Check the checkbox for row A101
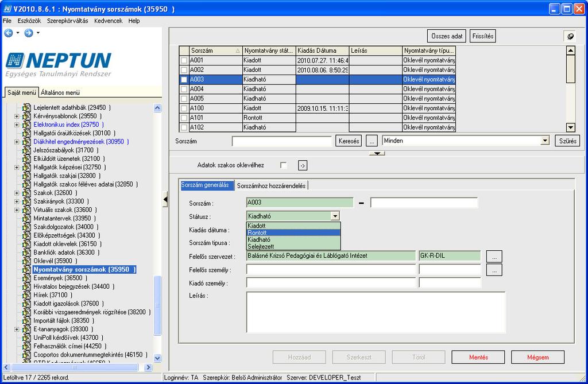 pos(184,118)
